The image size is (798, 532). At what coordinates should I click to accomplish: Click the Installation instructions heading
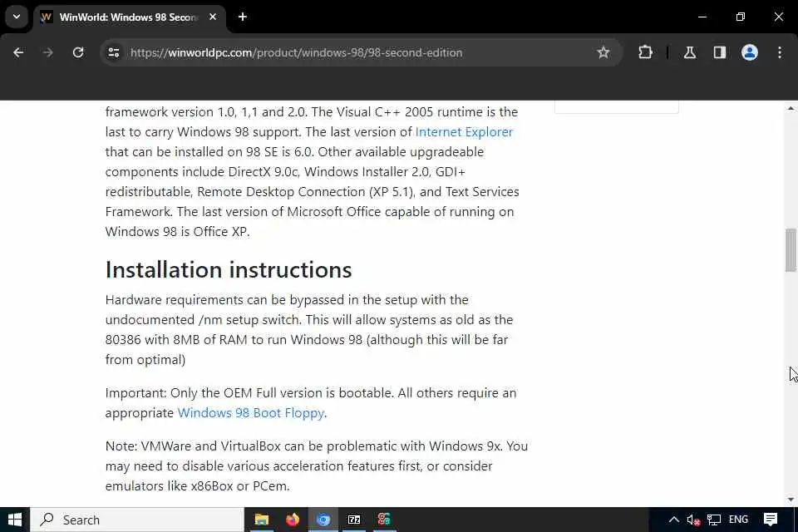pyautogui.click(x=229, y=270)
